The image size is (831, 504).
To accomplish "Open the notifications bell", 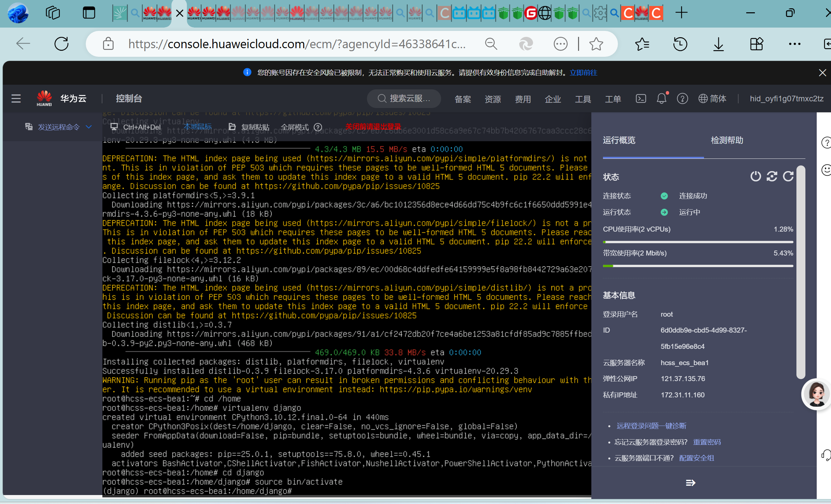I will click(661, 98).
